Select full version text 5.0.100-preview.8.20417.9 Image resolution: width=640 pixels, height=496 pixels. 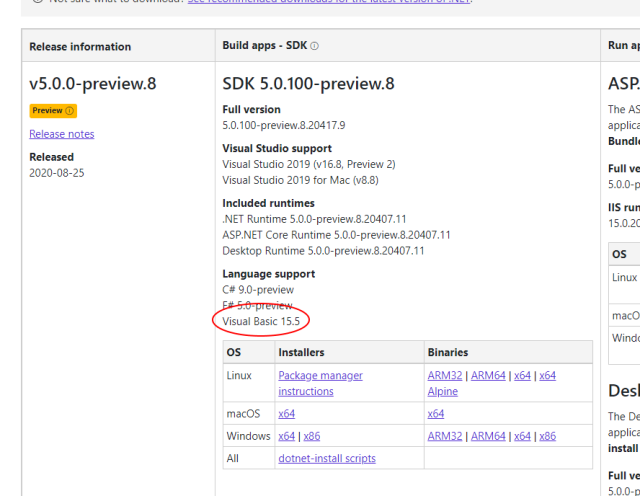point(284,125)
